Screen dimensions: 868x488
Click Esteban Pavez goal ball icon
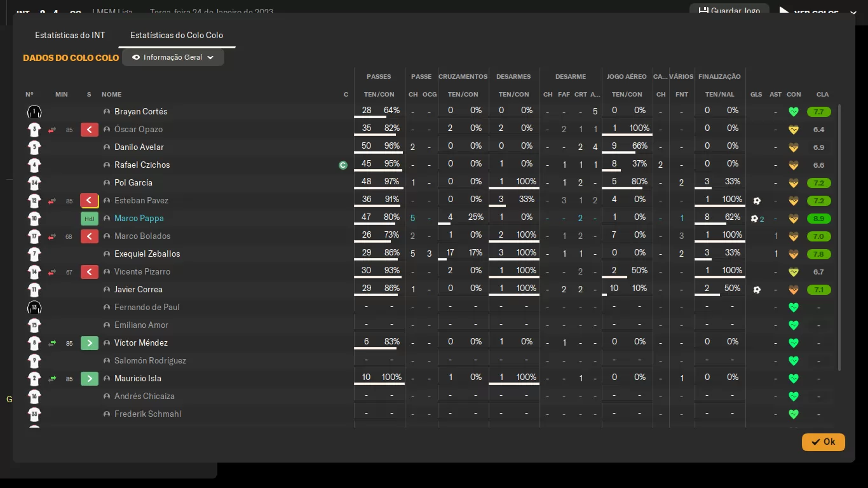(756, 201)
